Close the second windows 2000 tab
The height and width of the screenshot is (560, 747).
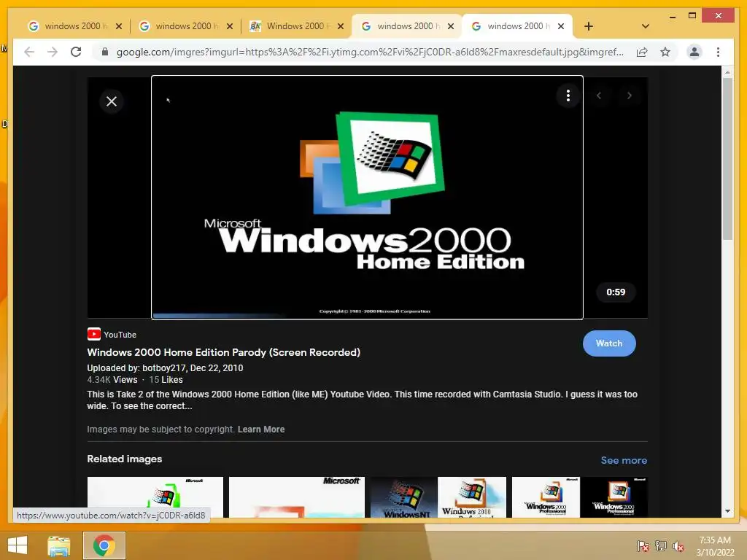coord(230,26)
